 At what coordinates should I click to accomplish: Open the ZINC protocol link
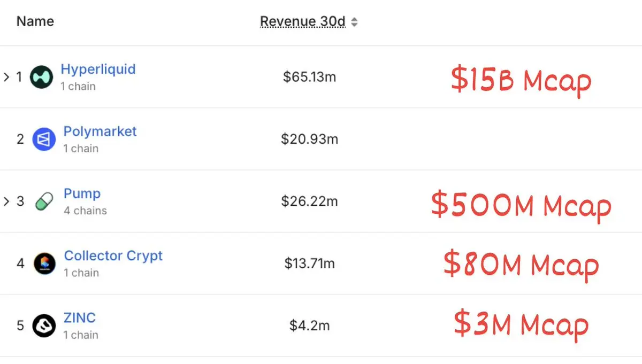point(79,317)
